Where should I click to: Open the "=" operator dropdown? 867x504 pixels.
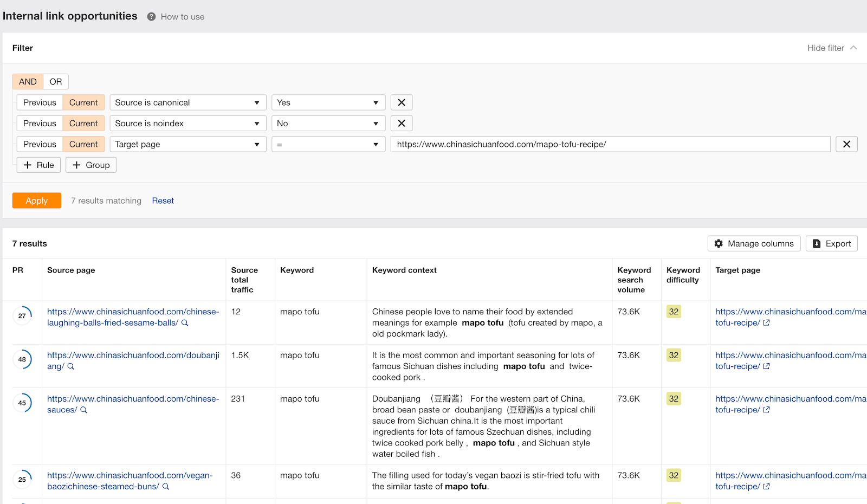pos(328,144)
